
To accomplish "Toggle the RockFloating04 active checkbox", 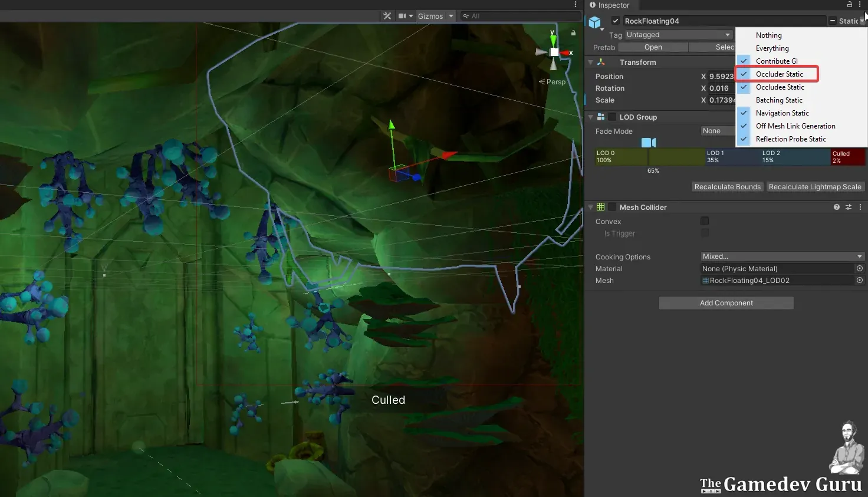I will pos(616,21).
